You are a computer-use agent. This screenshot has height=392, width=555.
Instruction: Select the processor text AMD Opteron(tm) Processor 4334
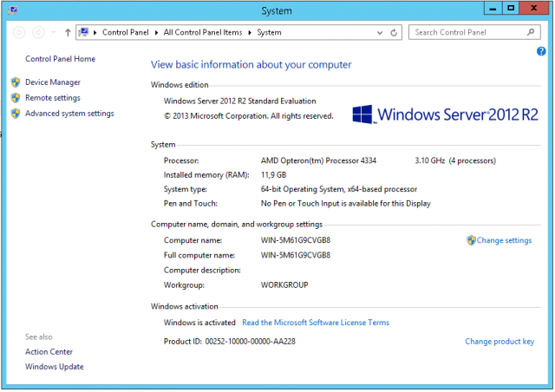[318, 160]
